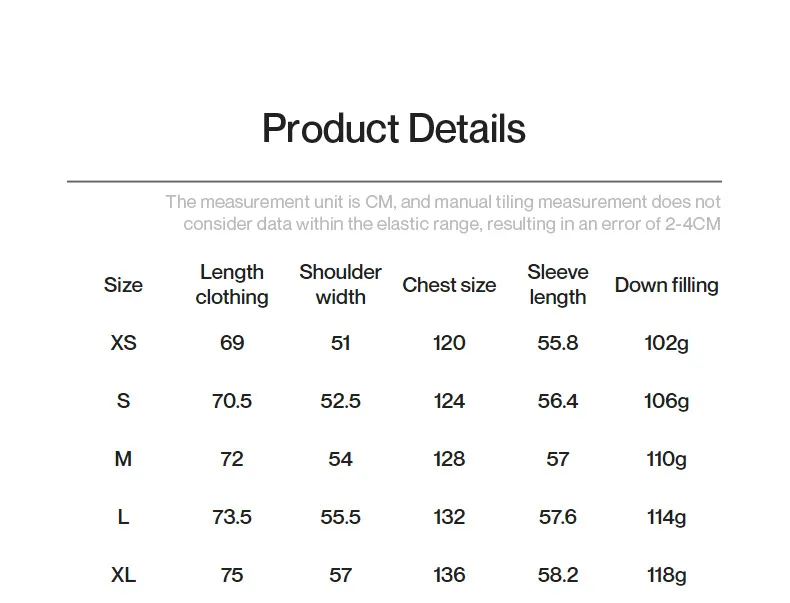This screenshot has height=603, width=790.
Task: Click the L size row label
Action: [x=123, y=517]
